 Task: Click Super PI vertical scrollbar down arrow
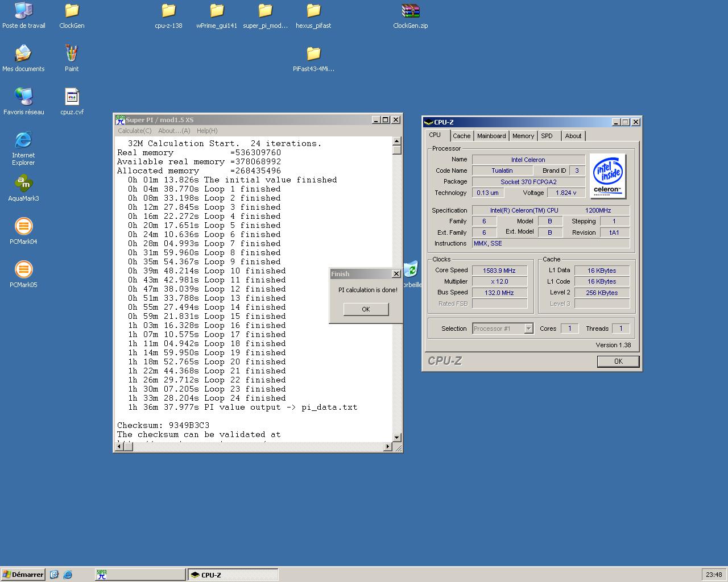click(396, 437)
